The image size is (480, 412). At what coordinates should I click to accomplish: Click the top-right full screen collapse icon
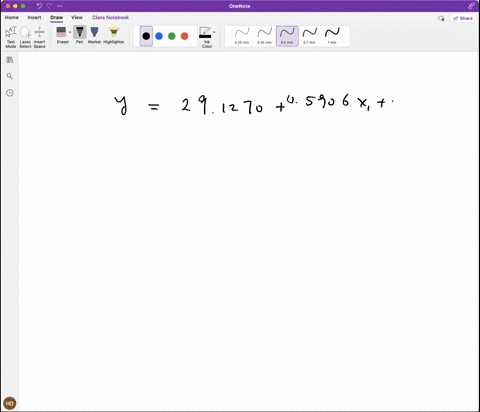471,6
